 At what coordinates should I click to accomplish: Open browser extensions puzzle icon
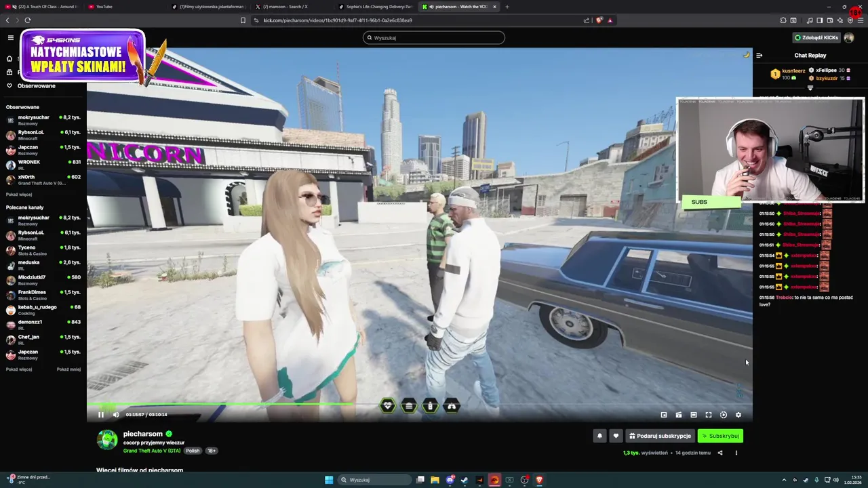tap(783, 20)
